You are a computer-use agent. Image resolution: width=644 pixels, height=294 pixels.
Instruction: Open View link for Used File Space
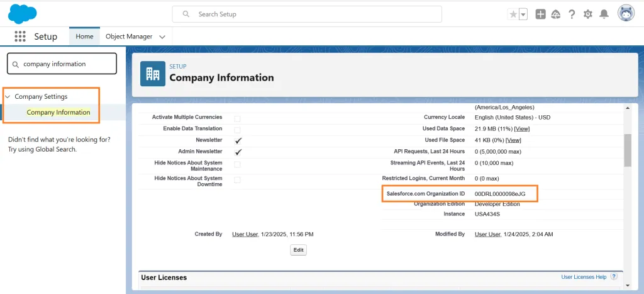point(513,140)
